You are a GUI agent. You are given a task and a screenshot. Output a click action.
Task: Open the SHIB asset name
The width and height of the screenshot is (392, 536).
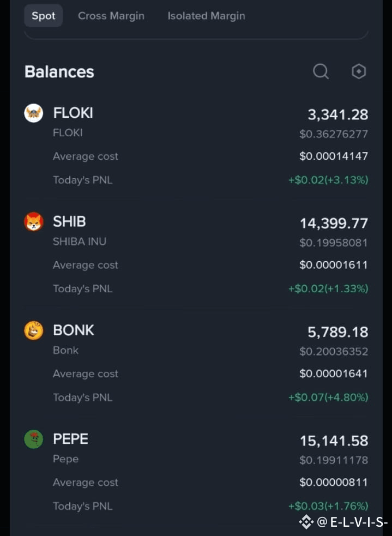pos(69,221)
